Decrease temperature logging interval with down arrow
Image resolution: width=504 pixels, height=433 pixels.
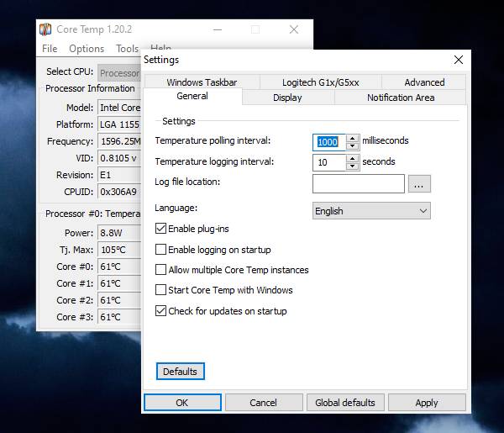pyautogui.click(x=353, y=166)
